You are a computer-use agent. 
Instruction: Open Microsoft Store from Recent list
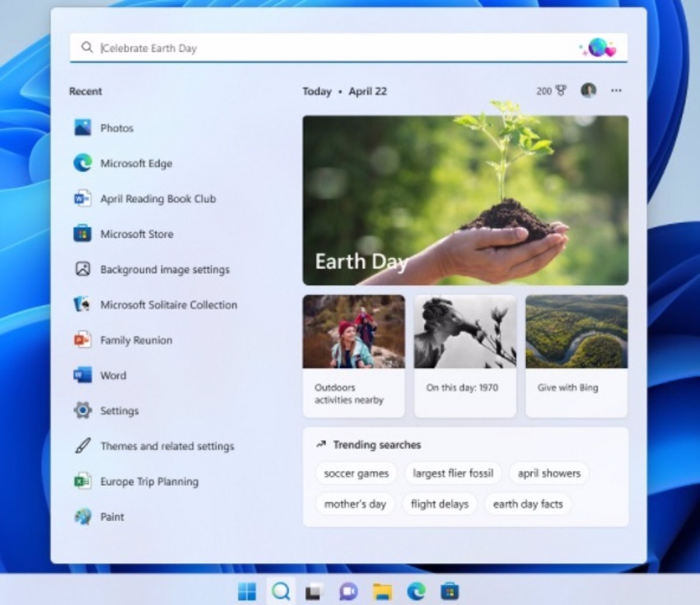click(x=136, y=235)
